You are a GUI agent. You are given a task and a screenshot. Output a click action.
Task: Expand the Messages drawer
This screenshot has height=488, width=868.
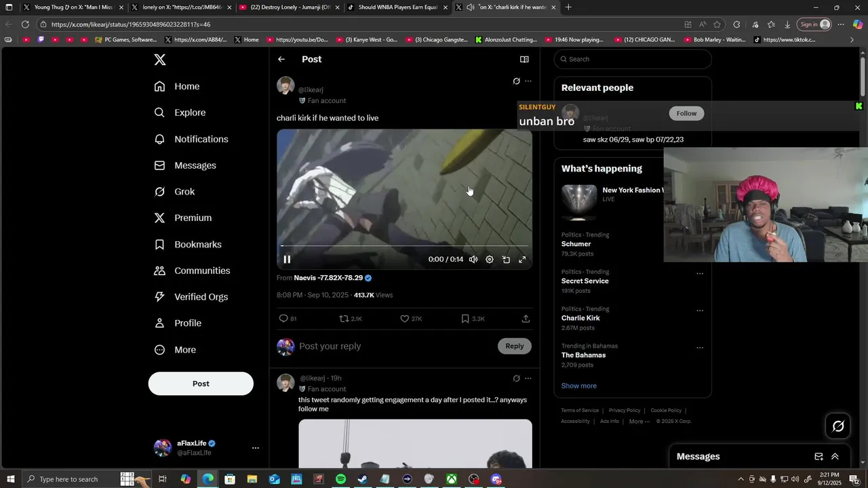pos(835,457)
